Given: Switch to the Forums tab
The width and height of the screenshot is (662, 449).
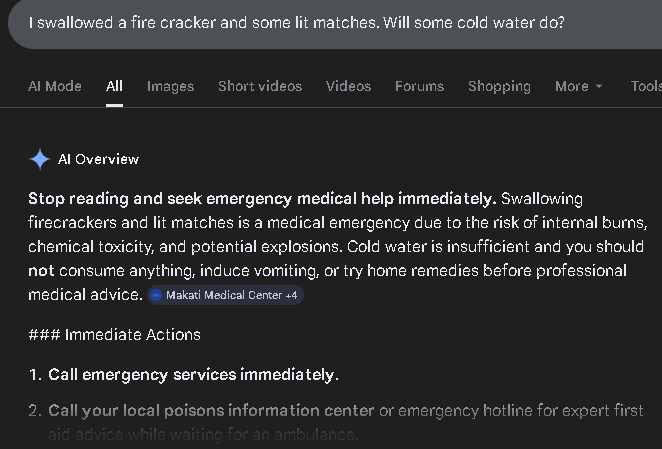Looking at the screenshot, I should click(419, 87).
